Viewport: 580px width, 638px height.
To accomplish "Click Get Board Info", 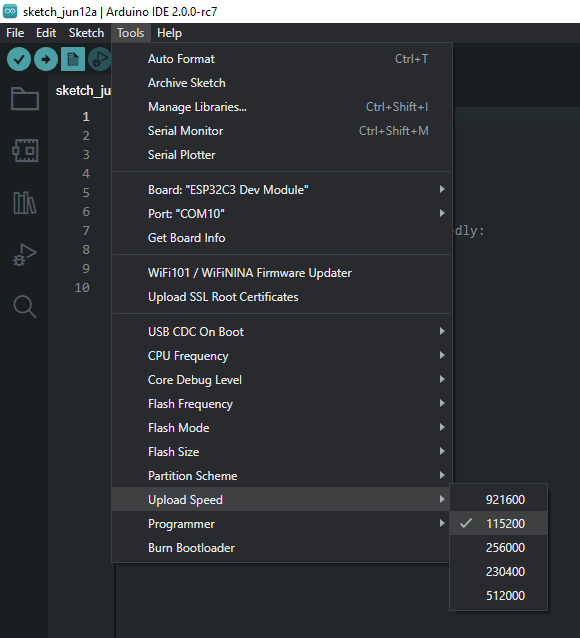I will (282, 238).
